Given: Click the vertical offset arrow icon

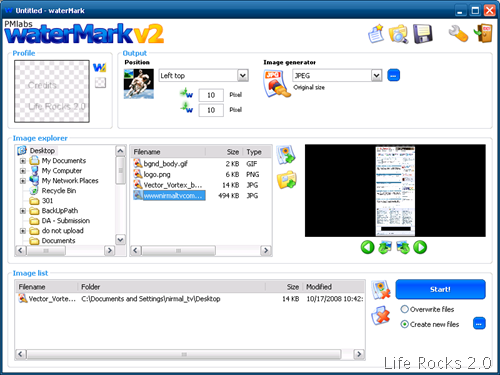Looking at the screenshot, I should coord(186,108).
